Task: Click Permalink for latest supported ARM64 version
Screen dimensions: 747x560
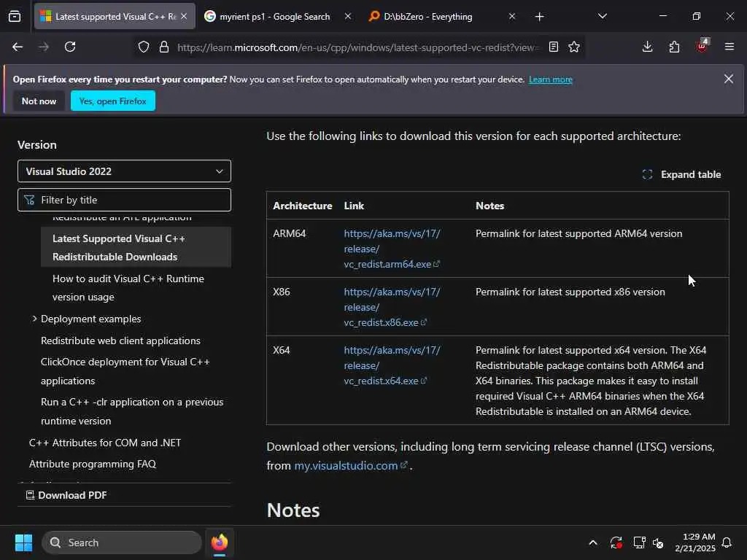Action: (x=578, y=233)
